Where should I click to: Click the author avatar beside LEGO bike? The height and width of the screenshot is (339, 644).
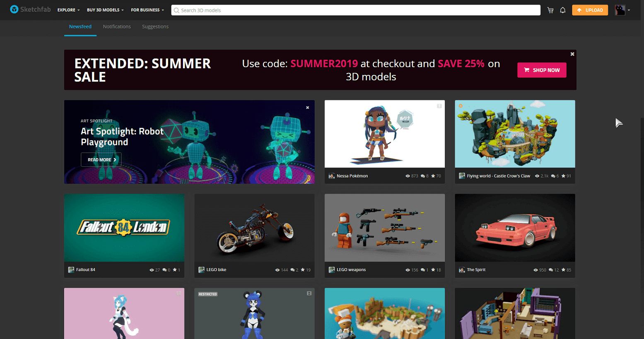[201, 270]
